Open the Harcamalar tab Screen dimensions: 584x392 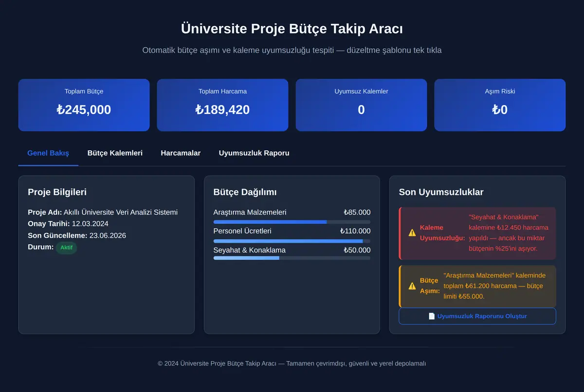tap(181, 153)
